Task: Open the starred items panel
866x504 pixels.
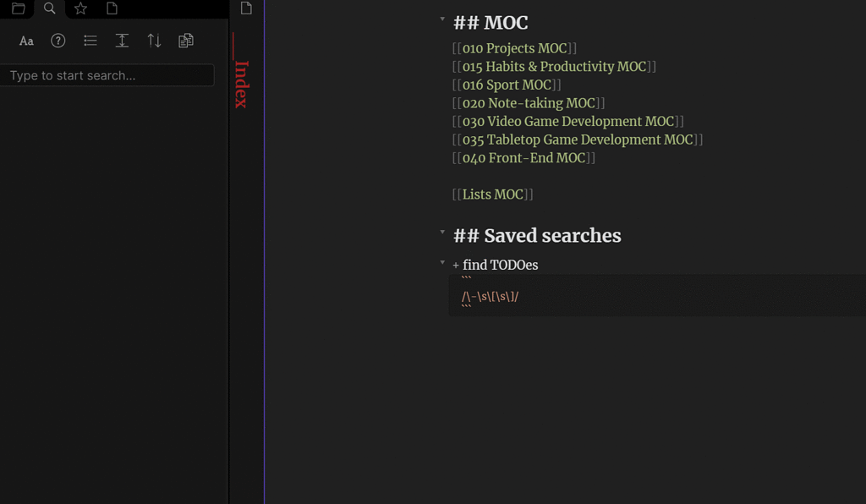Action: point(80,8)
